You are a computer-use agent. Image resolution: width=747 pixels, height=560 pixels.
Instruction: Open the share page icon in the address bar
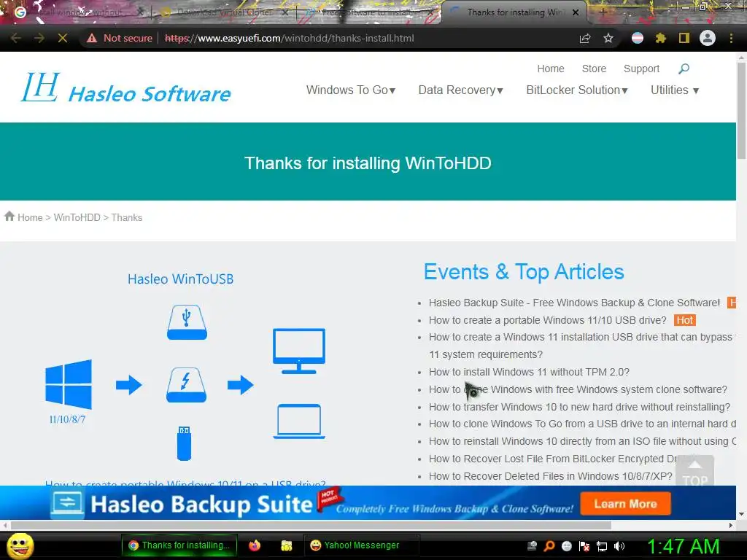coord(585,38)
